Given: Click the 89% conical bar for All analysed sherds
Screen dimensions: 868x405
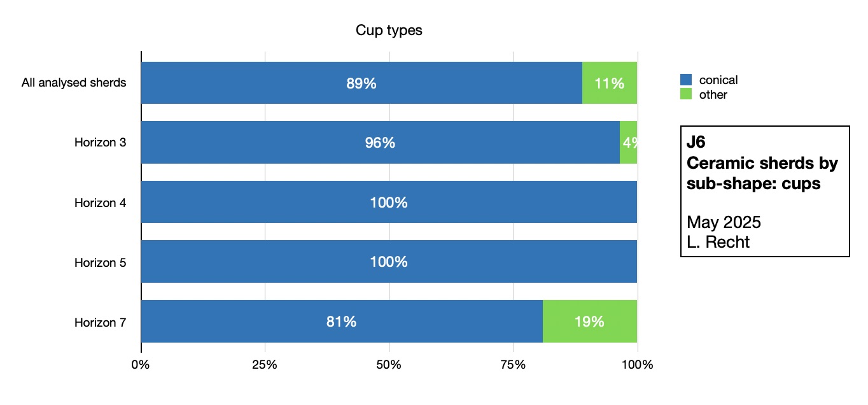Looking at the screenshot, I should tap(361, 83).
